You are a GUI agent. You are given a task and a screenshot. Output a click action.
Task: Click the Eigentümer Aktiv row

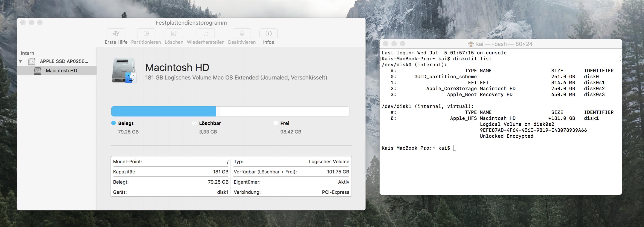[x=291, y=182]
